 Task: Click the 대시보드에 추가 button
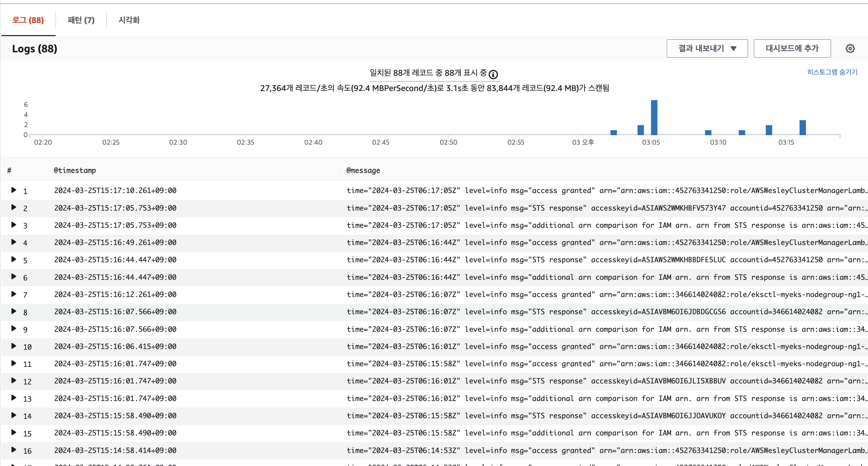click(x=792, y=48)
